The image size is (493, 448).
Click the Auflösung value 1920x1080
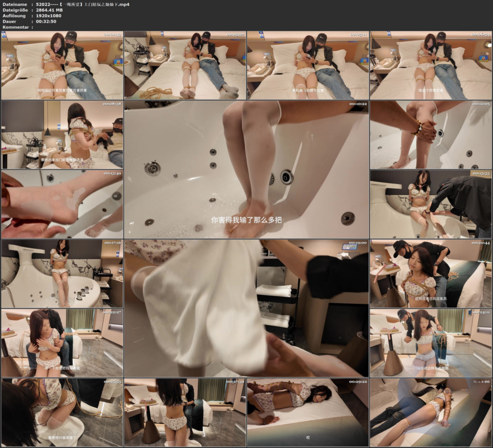pyautogui.click(x=49, y=16)
